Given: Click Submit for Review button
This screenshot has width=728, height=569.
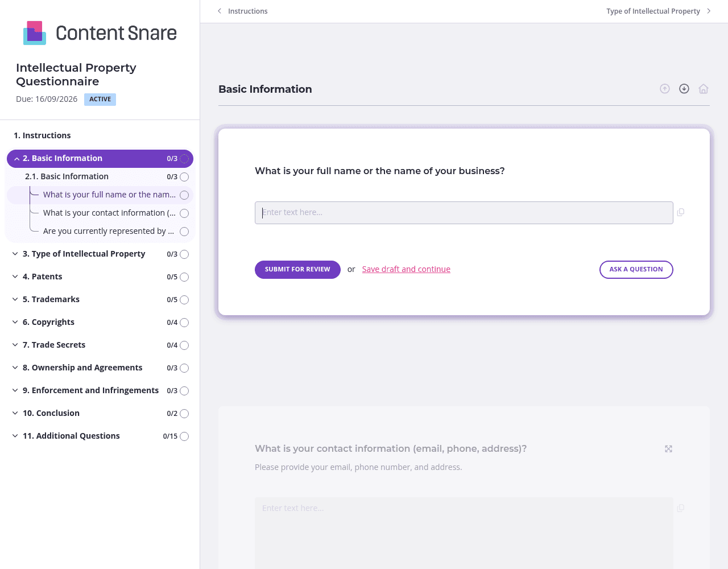Looking at the screenshot, I should tap(297, 270).
